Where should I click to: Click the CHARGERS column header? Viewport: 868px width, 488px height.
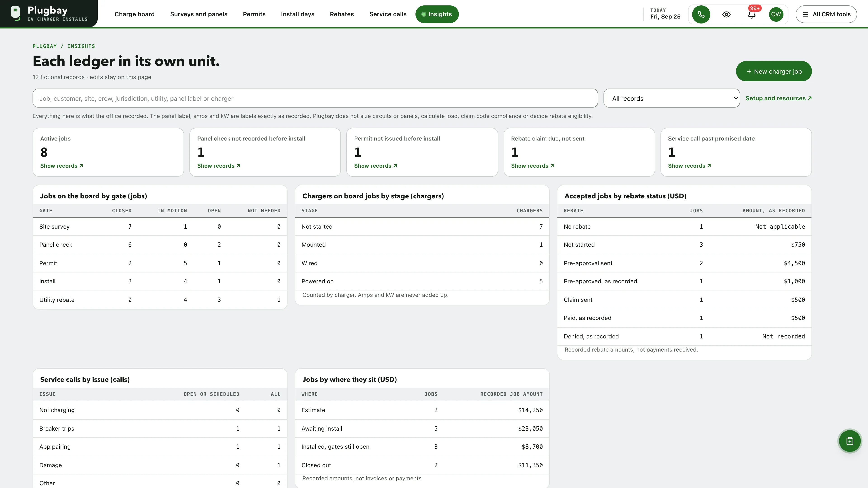[x=529, y=211]
